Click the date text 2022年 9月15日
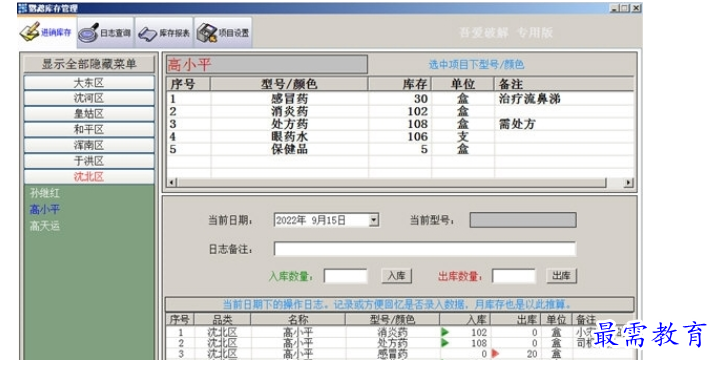This screenshot has height=366, width=715. click(x=311, y=221)
